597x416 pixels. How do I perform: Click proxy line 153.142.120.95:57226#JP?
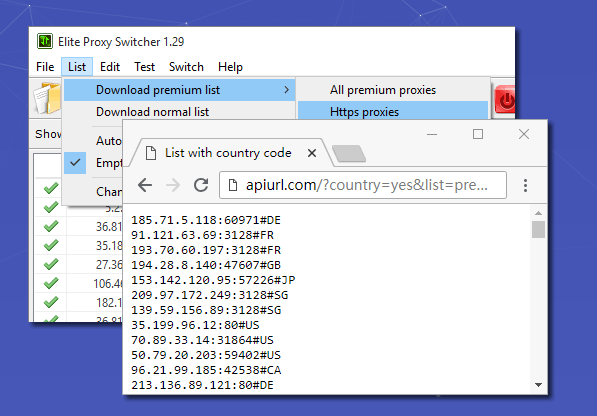pos(213,280)
